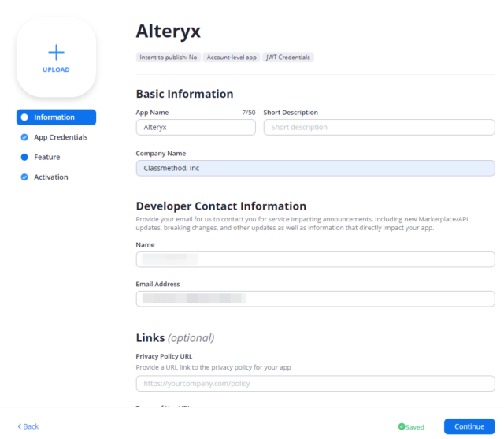Viewport: 504px width, 439px height.
Task: Edit the Company Name field
Action: click(x=315, y=168)
